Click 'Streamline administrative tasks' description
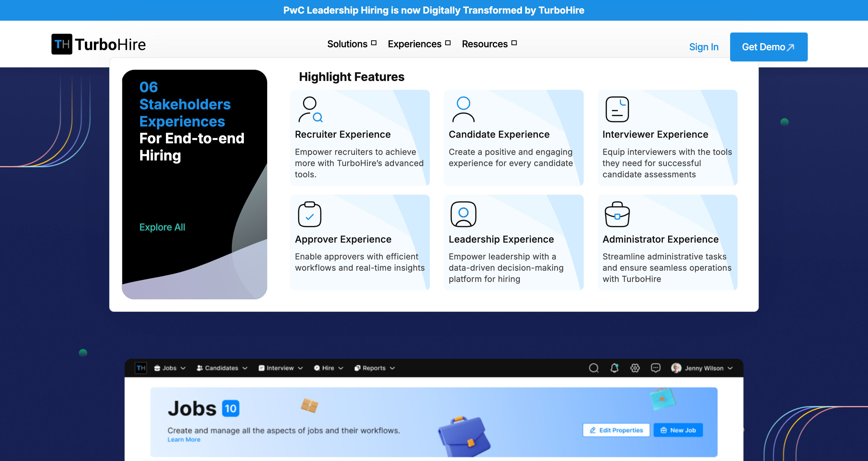The height and width of the screenshot is (461, 868). click(x=667, y=268)
